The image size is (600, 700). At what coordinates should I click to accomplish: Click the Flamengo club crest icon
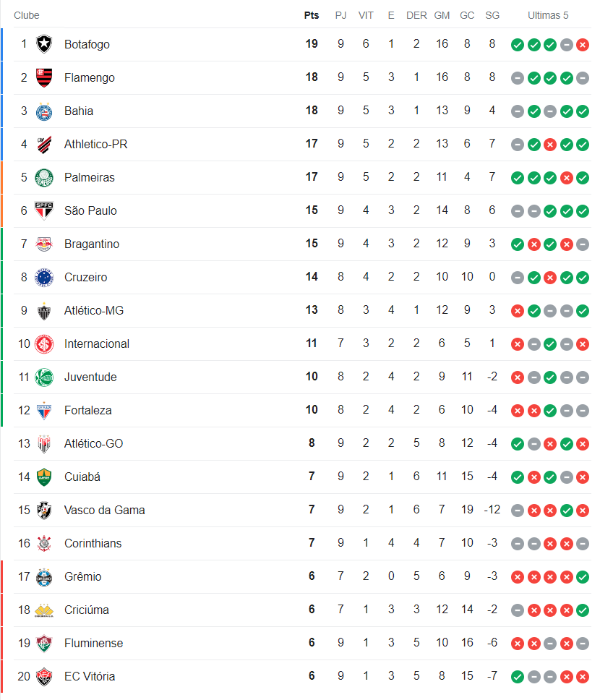[44, 77]
